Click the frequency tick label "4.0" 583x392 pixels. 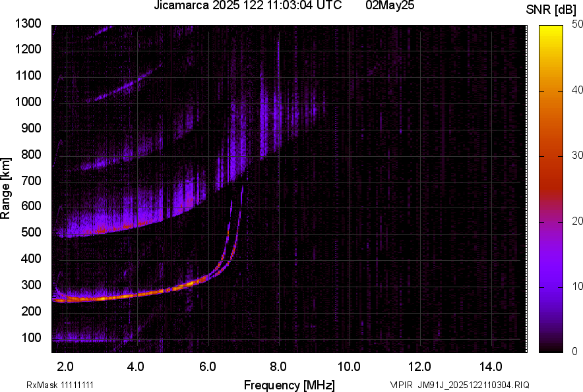coord(136,367)
